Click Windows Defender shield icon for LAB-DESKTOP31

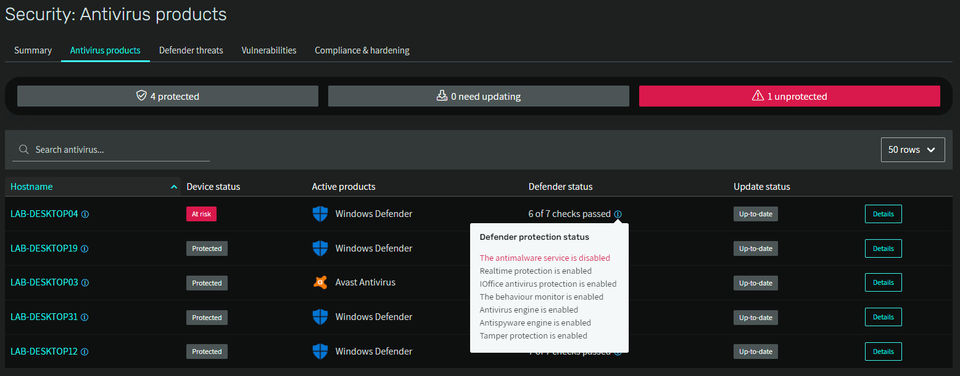[x=320, y=317]
